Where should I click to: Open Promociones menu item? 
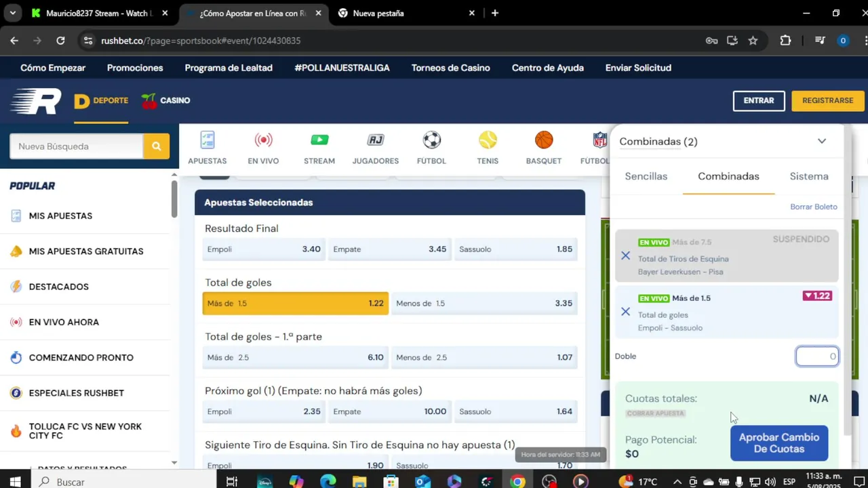tap(135, 68)
